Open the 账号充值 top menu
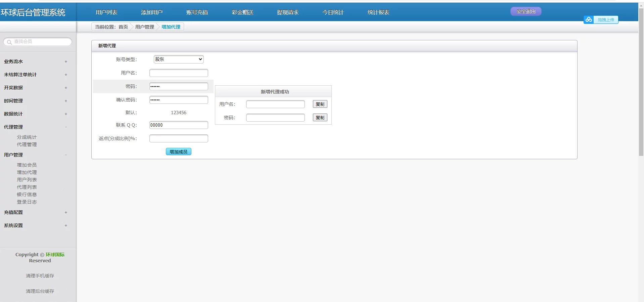This screenshot has width=644, height=302. tap(197, 12)
